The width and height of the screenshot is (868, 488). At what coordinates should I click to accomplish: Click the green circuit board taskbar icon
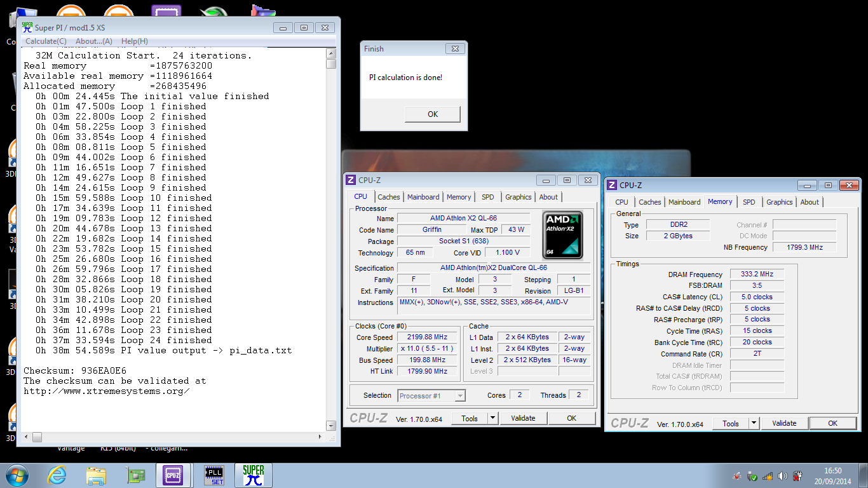pyautogui.click(x=135, y=475)
